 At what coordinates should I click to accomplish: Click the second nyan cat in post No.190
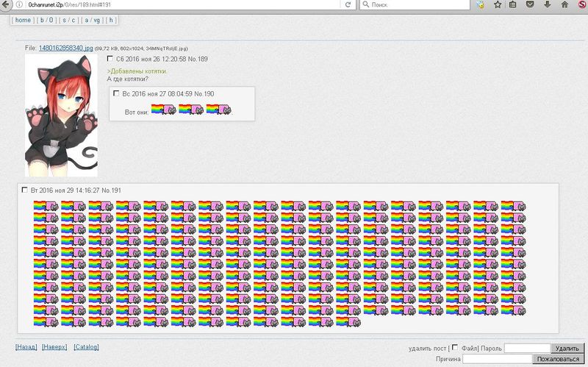tap(191, 109)
